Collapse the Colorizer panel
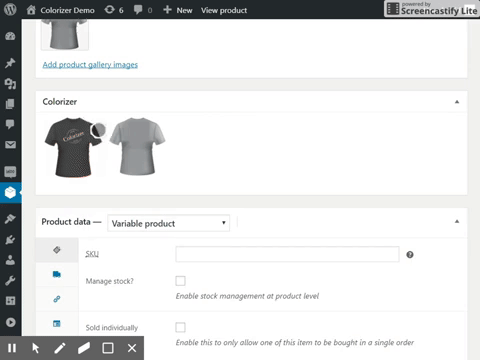The height and width of the screenshot is (360, 480). pyautogui.click(x=457, y=102)
